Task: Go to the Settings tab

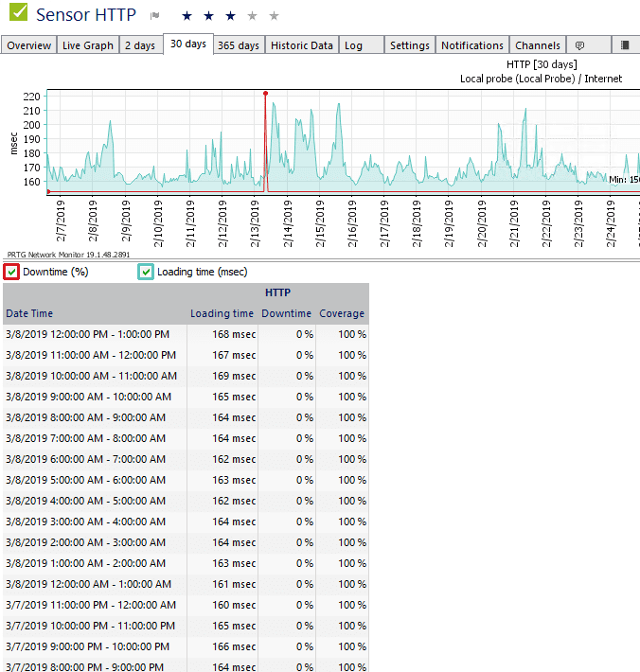Action: pos(409,45)
